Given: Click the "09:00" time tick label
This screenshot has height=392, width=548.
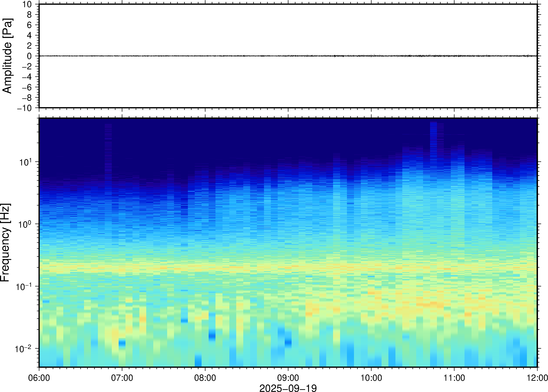Looking at the screenshot, I should pyautogui.click(x=288, y=378).
